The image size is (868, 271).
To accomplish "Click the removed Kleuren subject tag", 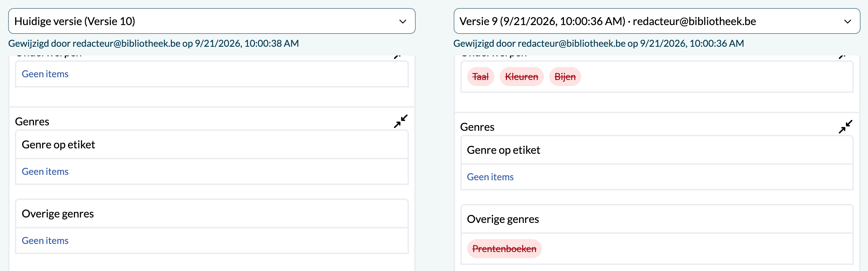I will click(521, 77).
